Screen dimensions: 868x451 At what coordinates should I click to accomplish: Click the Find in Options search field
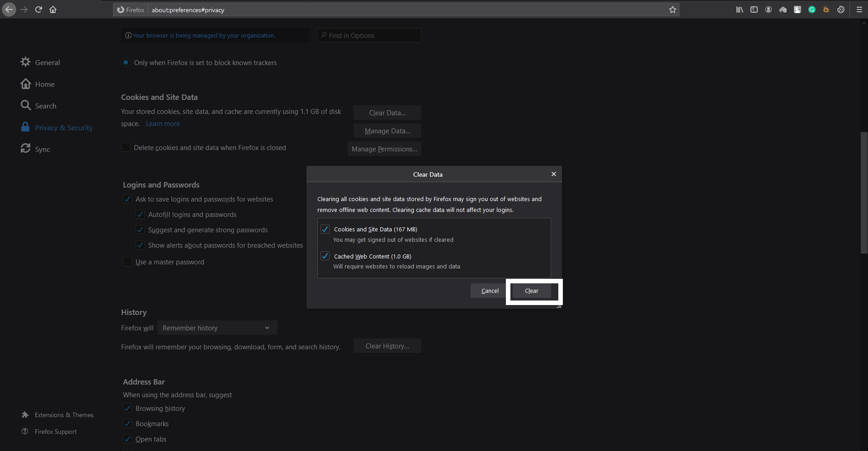tap(369, 35)
